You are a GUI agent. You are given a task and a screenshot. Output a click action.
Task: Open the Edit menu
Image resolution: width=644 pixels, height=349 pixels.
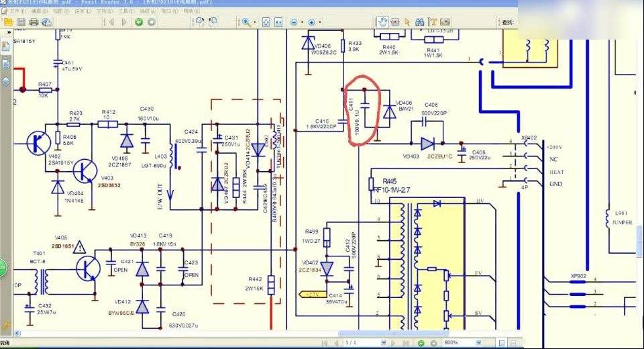pyautogui.click(x=39, y=11)
